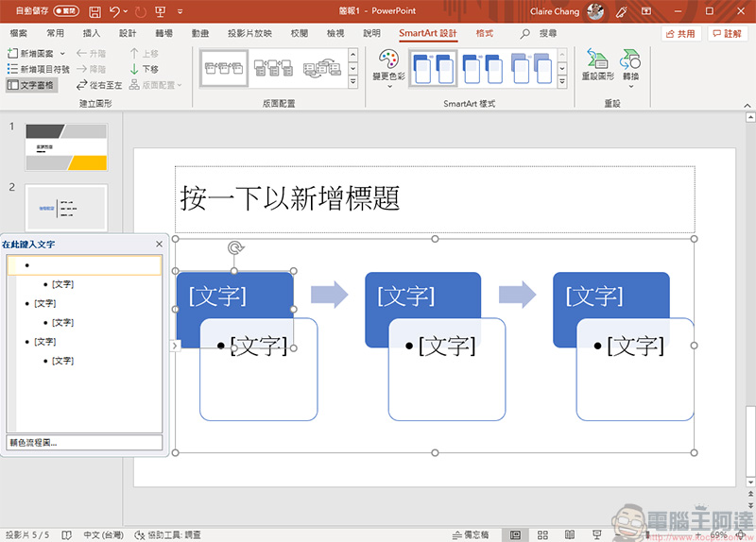This screenshot has height=542, width=756.
Task: Click spell check icon in status bar
Action: coord(67,534)
